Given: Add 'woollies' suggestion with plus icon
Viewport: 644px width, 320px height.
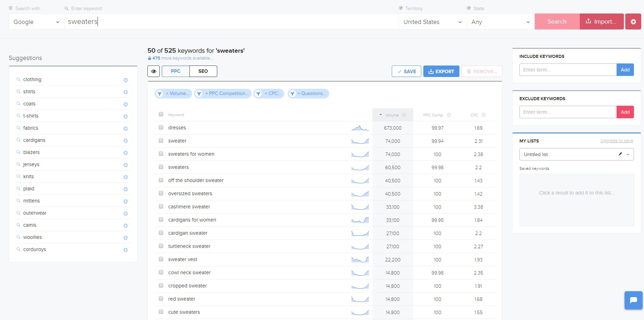Looking at the screenshot, I should [x=126, y=238].
